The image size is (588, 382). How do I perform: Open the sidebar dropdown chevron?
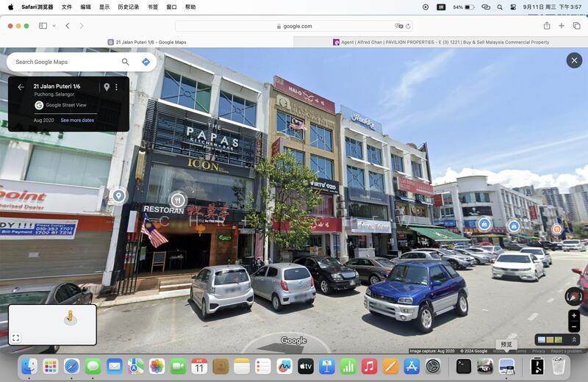[54, 26]
